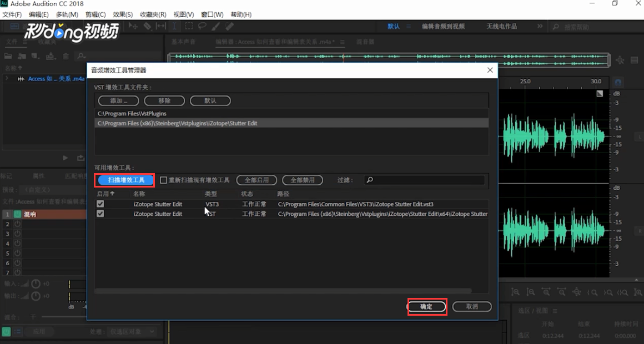This screenshot has height=344, width=644.
Task: Expand the Access .m4a file tree arrow
Action: point(7,78)
